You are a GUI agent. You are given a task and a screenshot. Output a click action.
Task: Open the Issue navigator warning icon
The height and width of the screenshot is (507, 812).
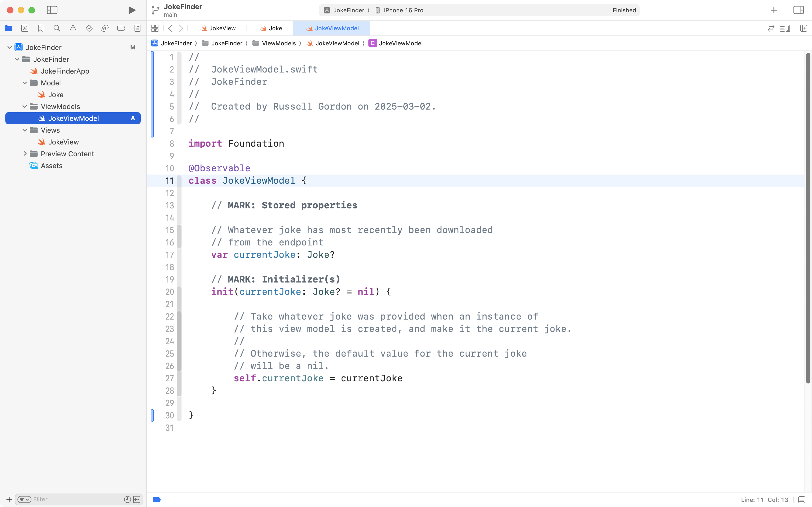pyautogui.click(x=73, y=28)
